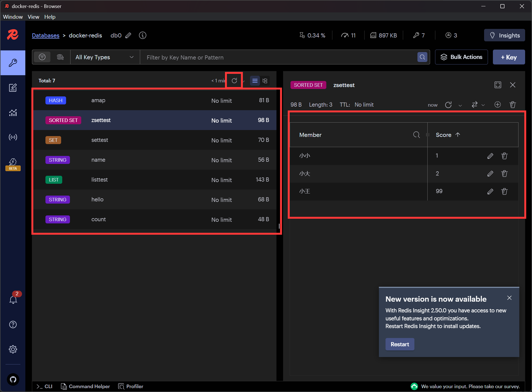Open Bulk Actions
This screenshot has height=392, width=532.
pyautogui.click(x=462, y=57)
